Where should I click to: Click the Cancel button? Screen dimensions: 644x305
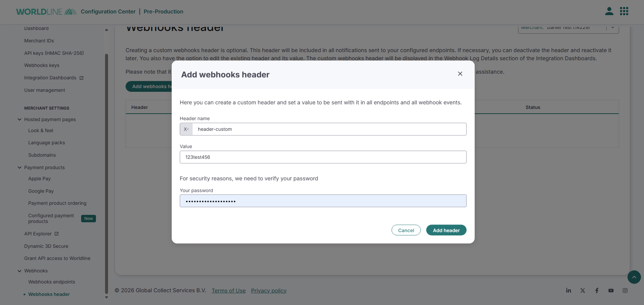pos(406,230)
